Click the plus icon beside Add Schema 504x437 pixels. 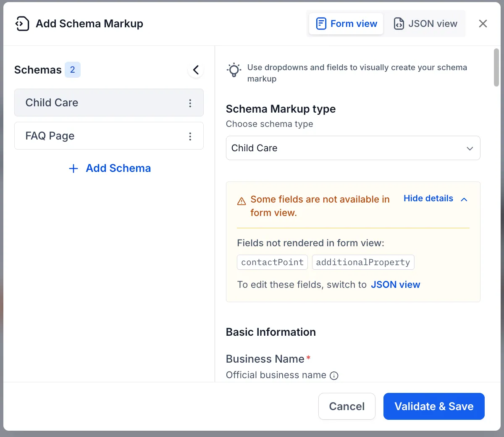[x=73, y=168]
